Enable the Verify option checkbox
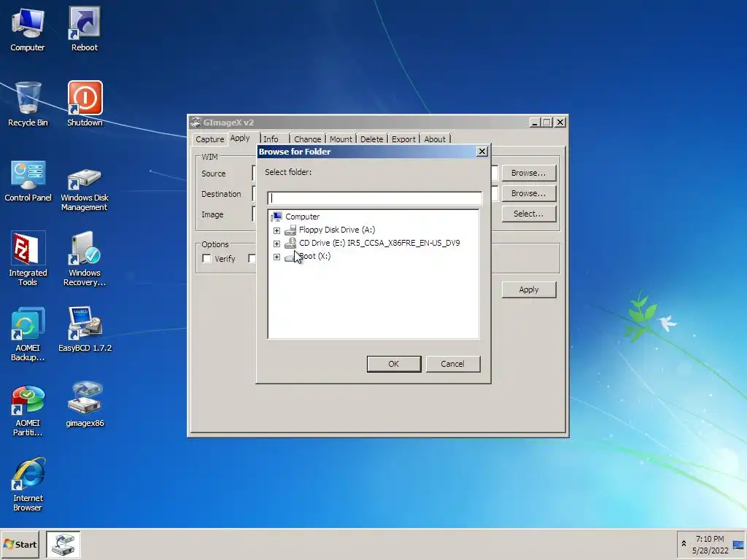 pyautogui.click(x=206, y=259)
